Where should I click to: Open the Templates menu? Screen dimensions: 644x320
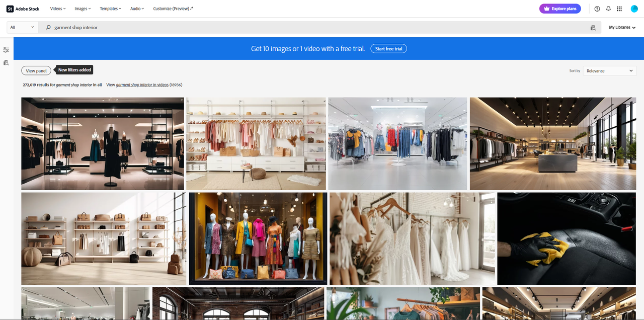110,9
